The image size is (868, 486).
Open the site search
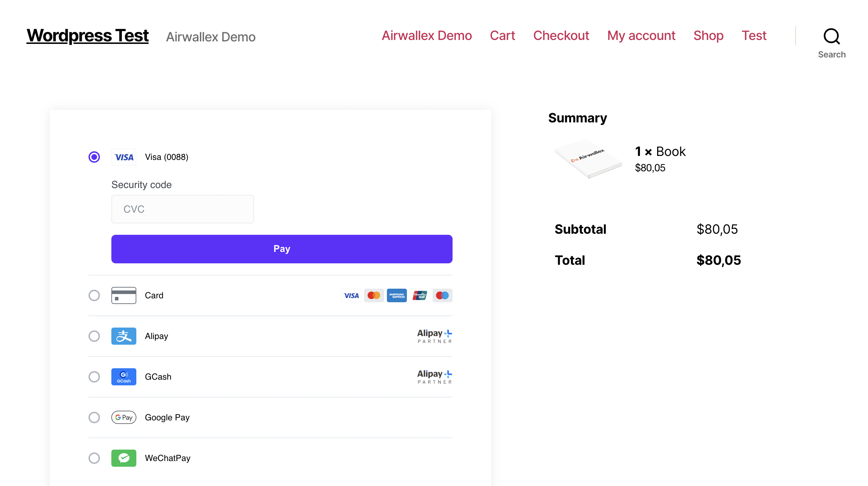(832, 37)
